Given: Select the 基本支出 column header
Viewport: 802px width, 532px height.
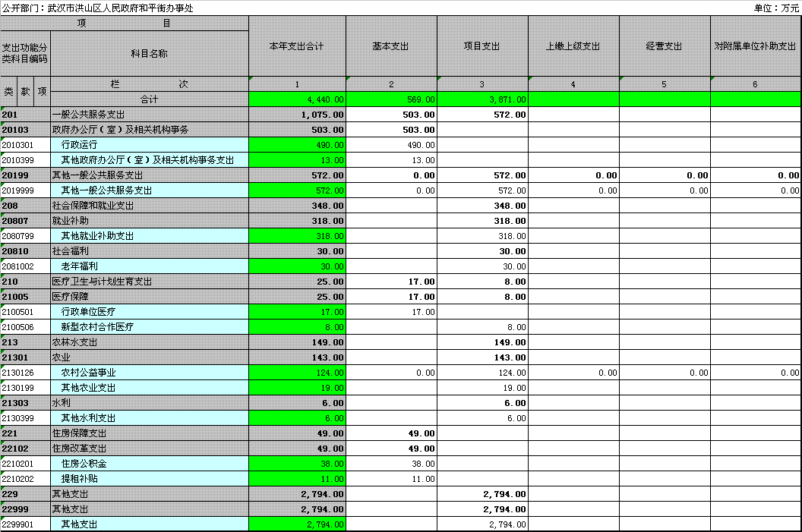Looking at the screenshot, I should (x=391, y=46).
